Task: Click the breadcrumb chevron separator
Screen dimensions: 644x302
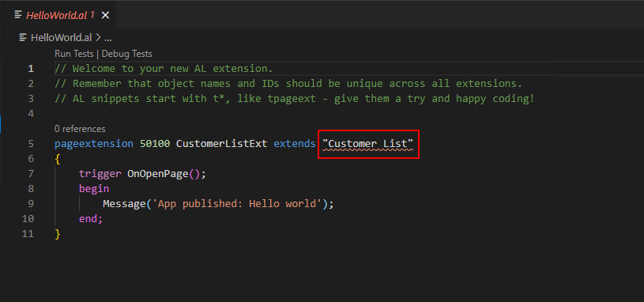Action: [x=98, y=38]
